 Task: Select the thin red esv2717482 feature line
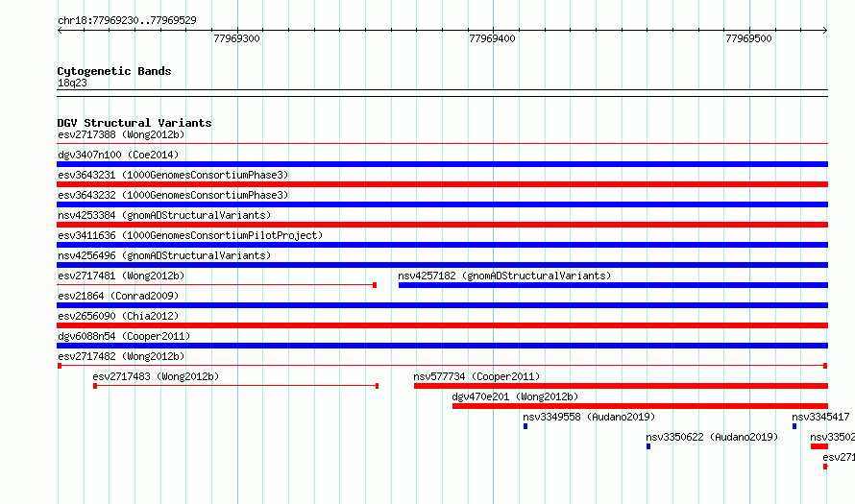[442, 366]
